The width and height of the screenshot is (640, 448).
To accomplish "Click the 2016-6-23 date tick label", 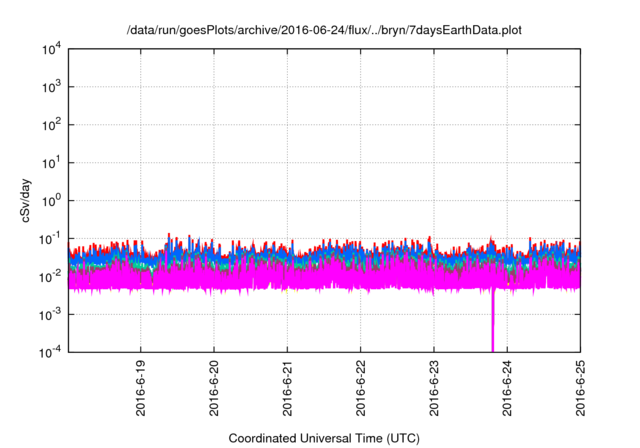I will pos(434,388).
